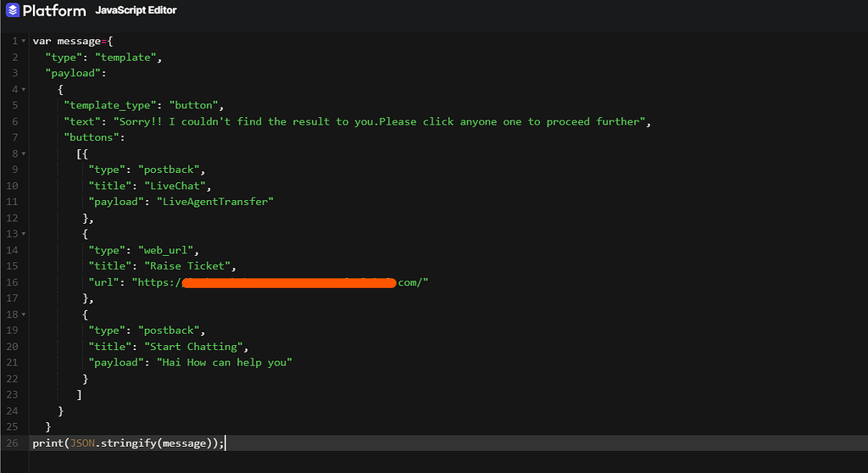Click the "Sorry!!" text message string
868x473 pixels.
click(x=379, y=121)
